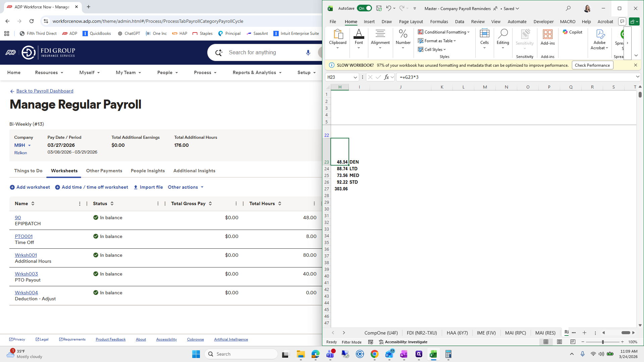Click the Copilot icon in the ribbon
The height and width of the screenshot is (362, 644).
[x=573, y=32]
